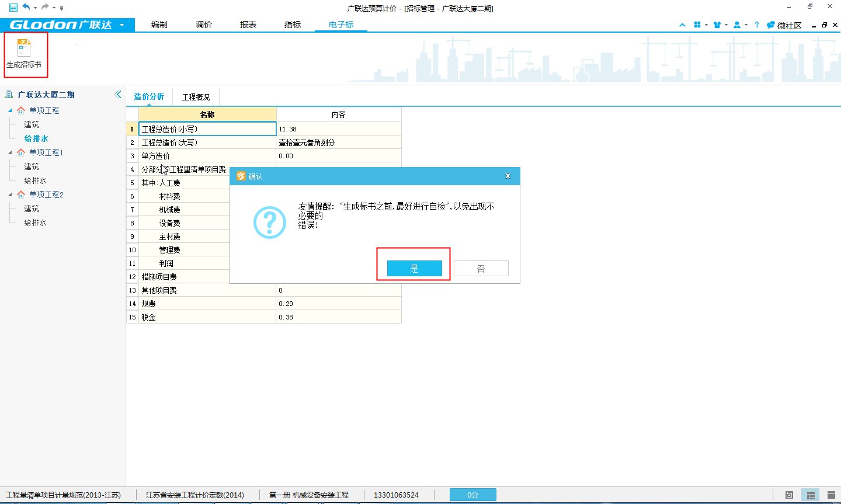Image resolution: width=841 pixels, height=504 pixels.
Task: Close the 确认 dialog with the X
Action: click(508, 176)
